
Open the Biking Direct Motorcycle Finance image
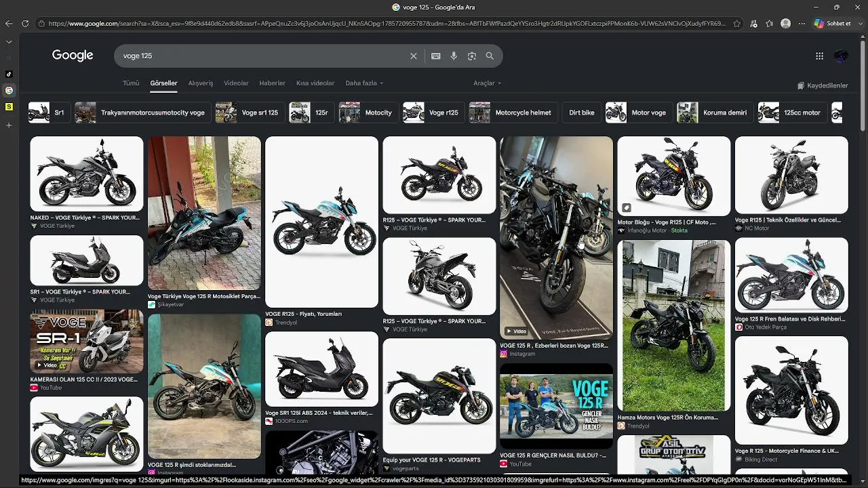click(791, 390)
